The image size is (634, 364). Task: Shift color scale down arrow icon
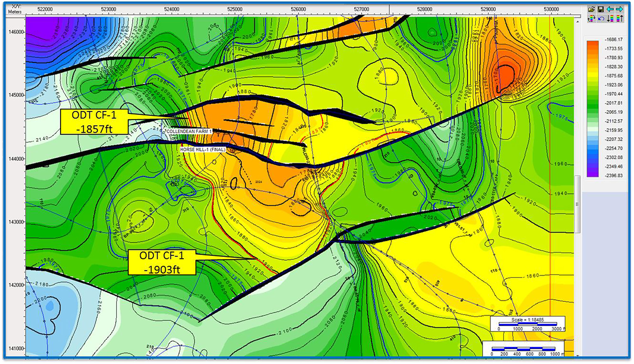[610, 19]
